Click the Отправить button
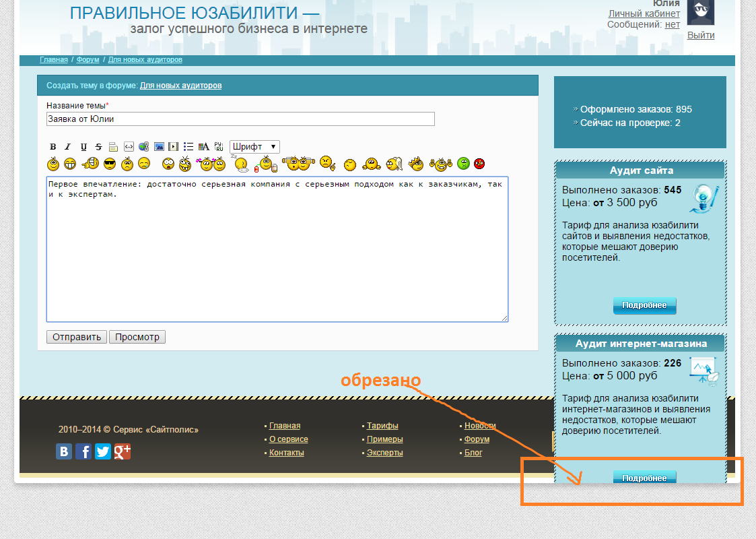The height and width of the screenshot is (539, 756). point(77,337)
